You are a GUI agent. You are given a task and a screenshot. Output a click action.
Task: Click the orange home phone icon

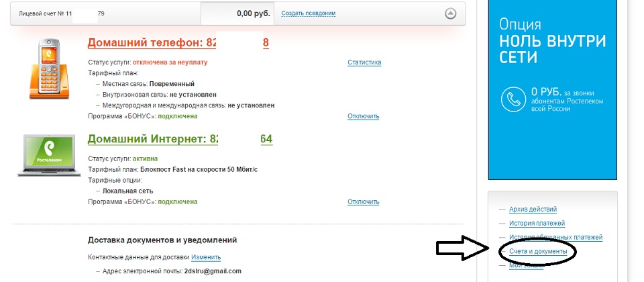tap(49, 68)
